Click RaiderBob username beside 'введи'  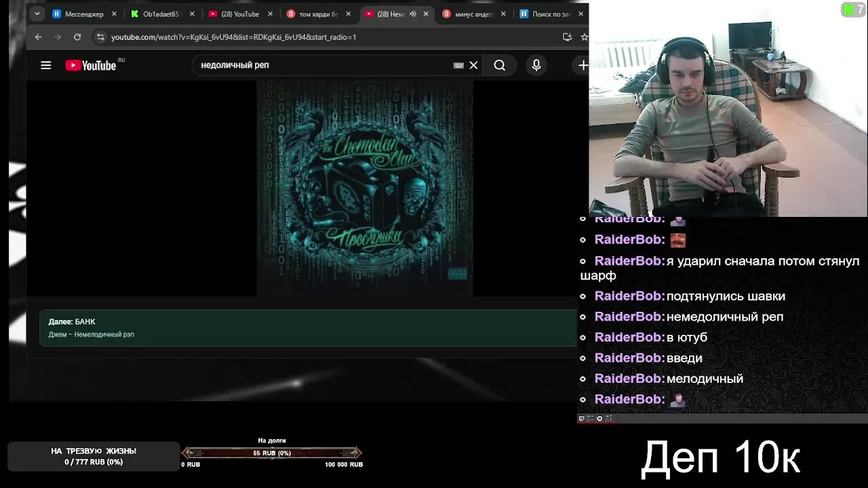(629, 358)
